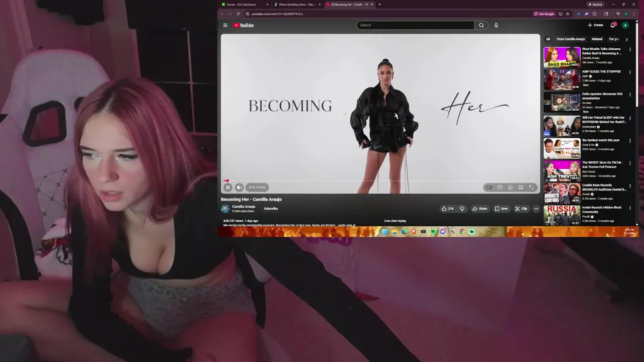
Task: Open Spotify from the taskbar
Action: pos(433,232)
